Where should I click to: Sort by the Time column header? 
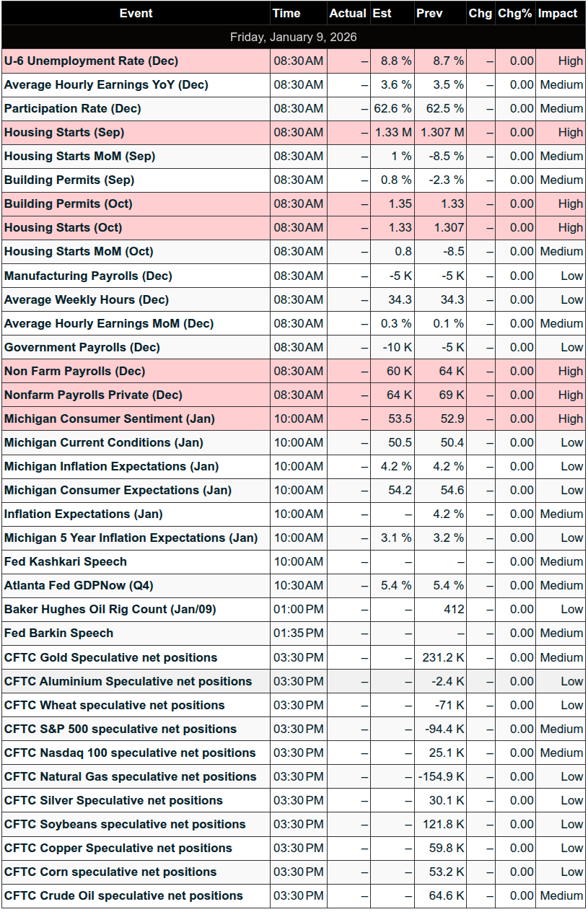[x=286, y=13]
